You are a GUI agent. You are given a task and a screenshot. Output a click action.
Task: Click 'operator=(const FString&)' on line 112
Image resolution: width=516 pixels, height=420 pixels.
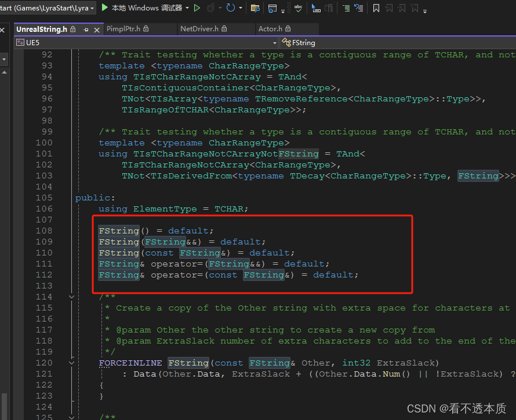pyautogui.click(x=223, y=275)
